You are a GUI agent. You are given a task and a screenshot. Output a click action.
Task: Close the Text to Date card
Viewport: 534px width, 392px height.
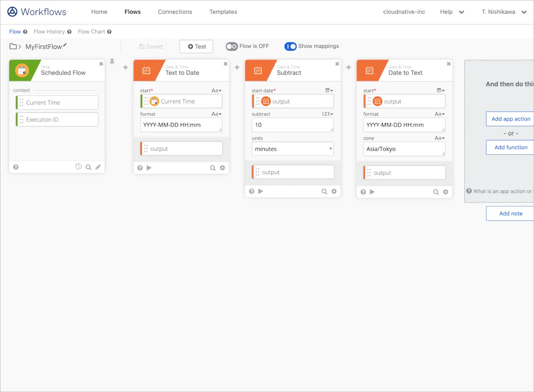coord(226,64)
